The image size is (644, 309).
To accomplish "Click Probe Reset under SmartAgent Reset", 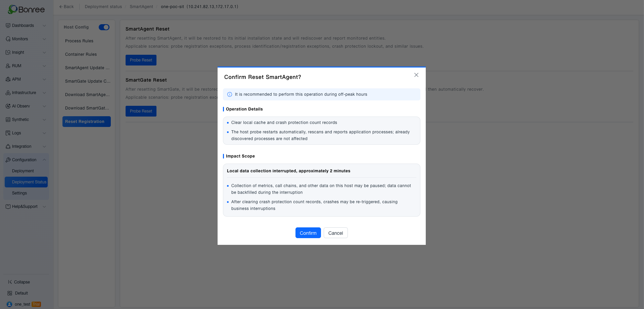I will (x=141, y=60).
